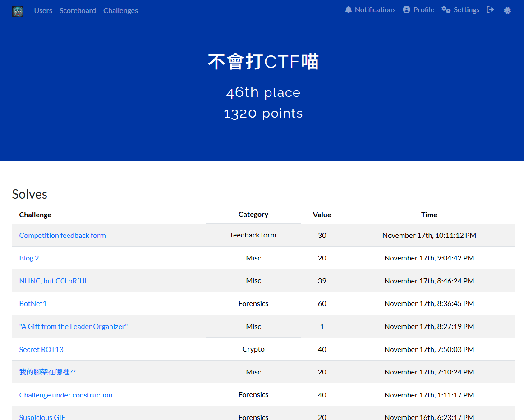The height and width of the screenshot is (420, 524).
Task: Click the value 39 cell
Action: pos(322,281)
